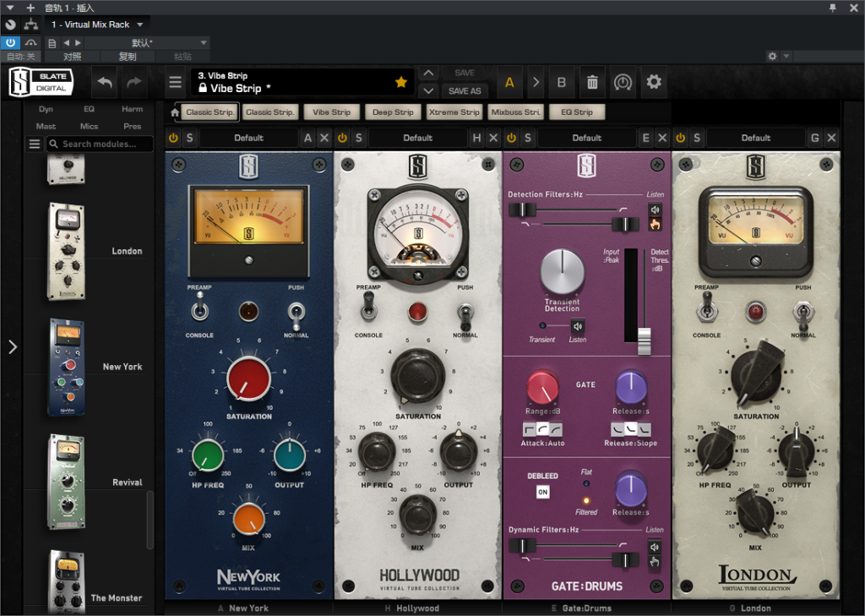
Task: Open the Virtual Mix Rack slot dropdown
Action: point(95,24)
